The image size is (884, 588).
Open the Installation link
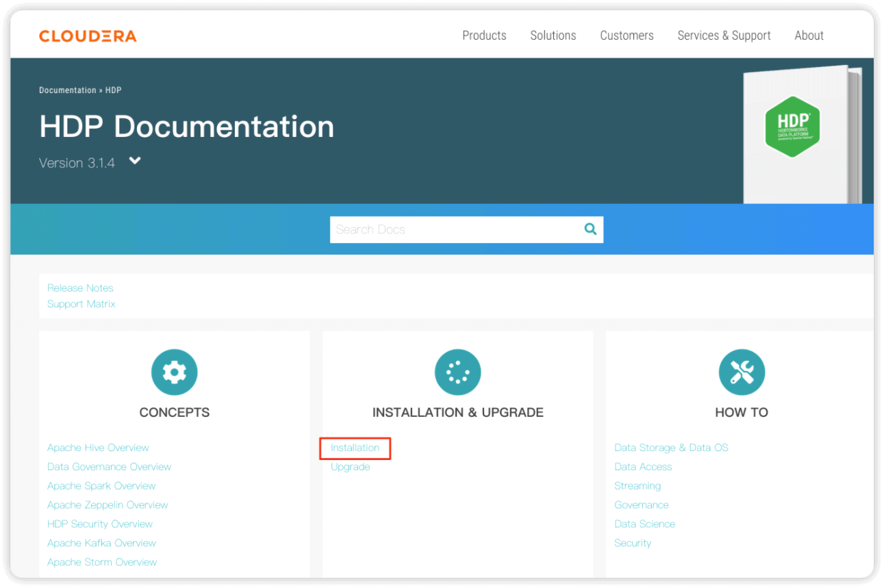355,448
